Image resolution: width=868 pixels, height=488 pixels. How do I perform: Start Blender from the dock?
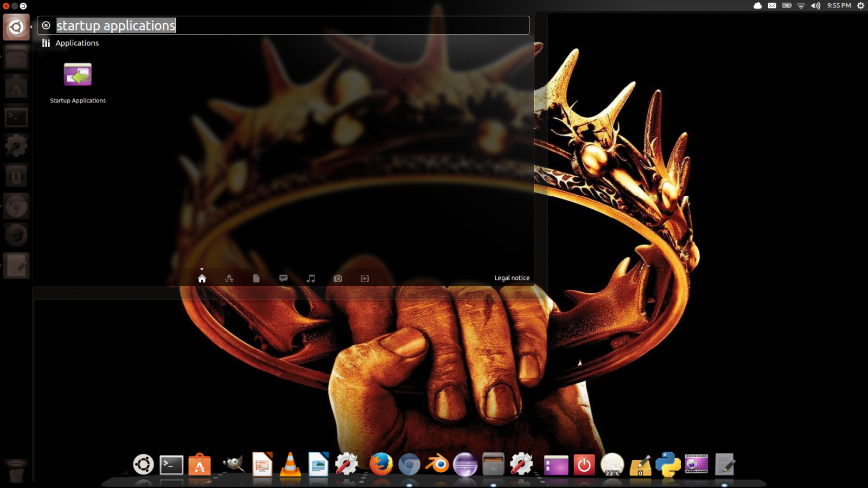(x=437, y=465)
